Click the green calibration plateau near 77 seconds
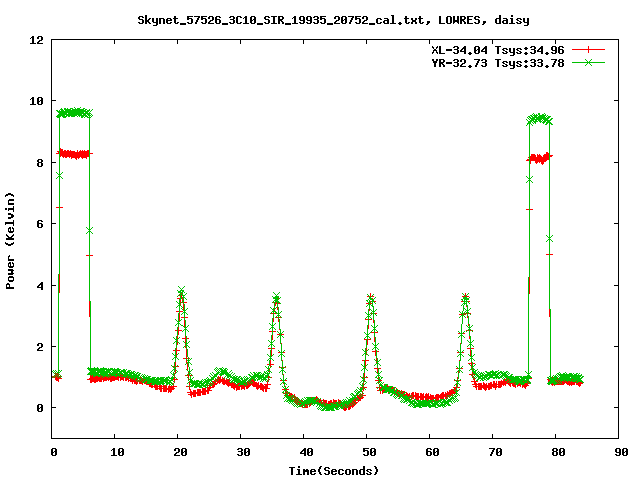 (x=540, y=119)
